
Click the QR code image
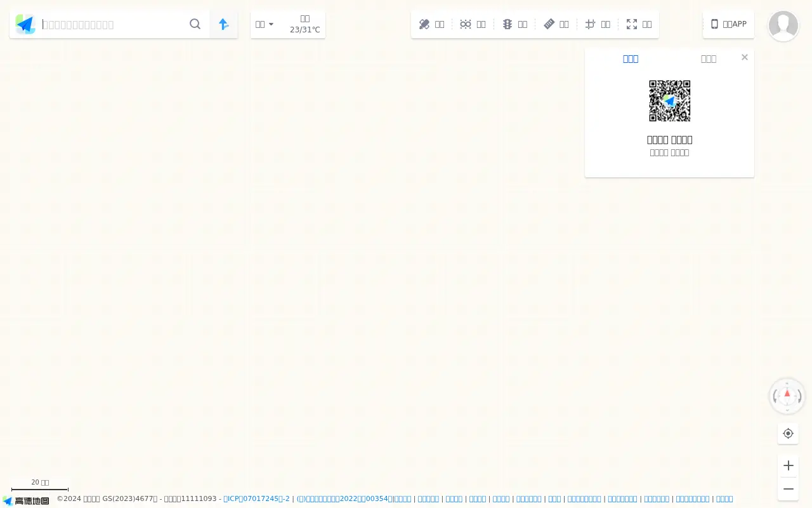point(670,101)
